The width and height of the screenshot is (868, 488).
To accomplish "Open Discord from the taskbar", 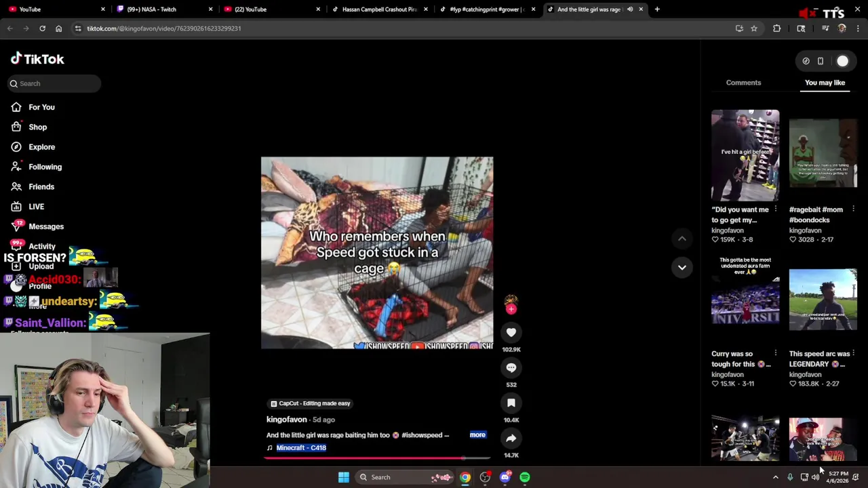I will [505, 477].
